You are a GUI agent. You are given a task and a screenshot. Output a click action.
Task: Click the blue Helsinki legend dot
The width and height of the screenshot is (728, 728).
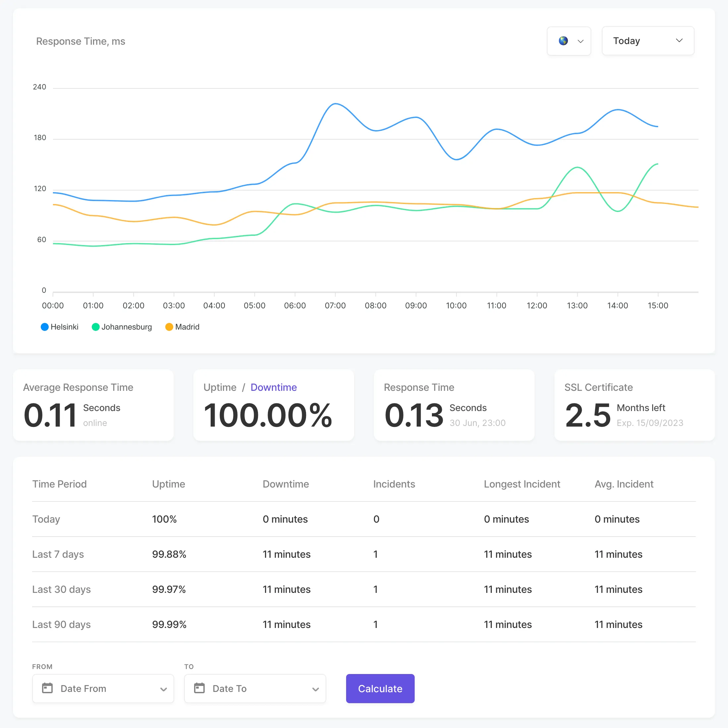44,327
